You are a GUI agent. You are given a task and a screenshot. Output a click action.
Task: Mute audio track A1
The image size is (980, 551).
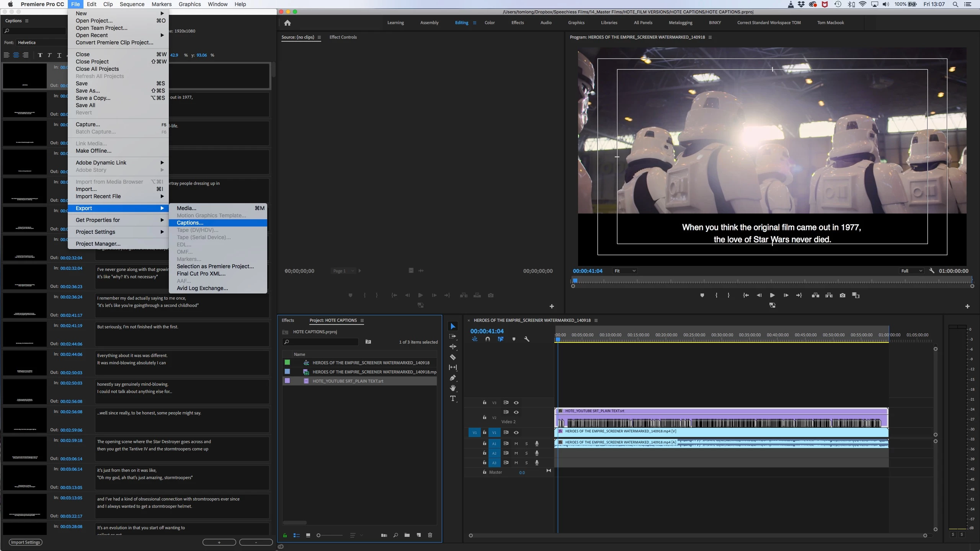coord(516,443)
